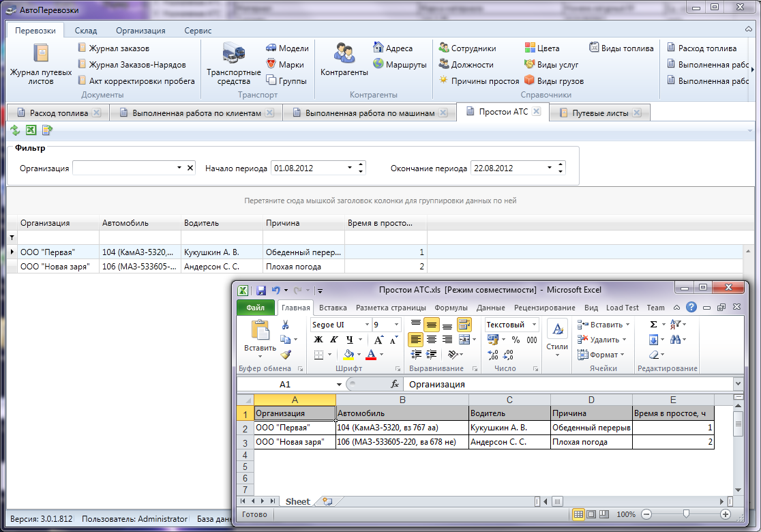Screen dimensions: 761x532
Task: Click the Format Painter brush in Excel
Action: (x=286, y=355)
